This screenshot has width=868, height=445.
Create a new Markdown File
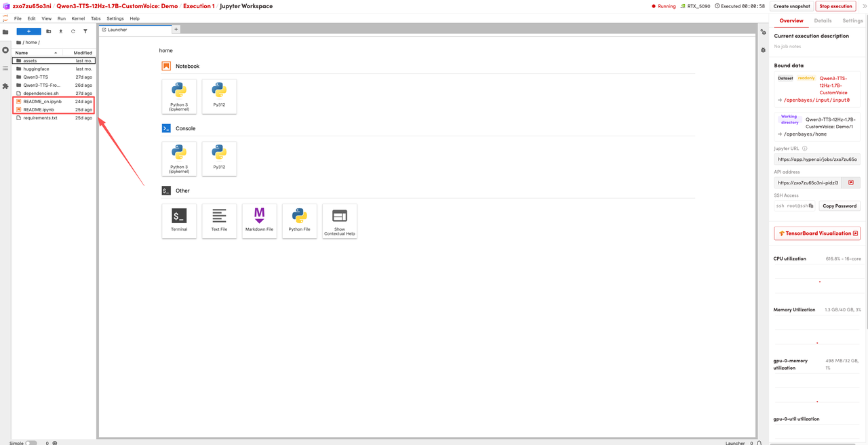[x=259, y=220]
